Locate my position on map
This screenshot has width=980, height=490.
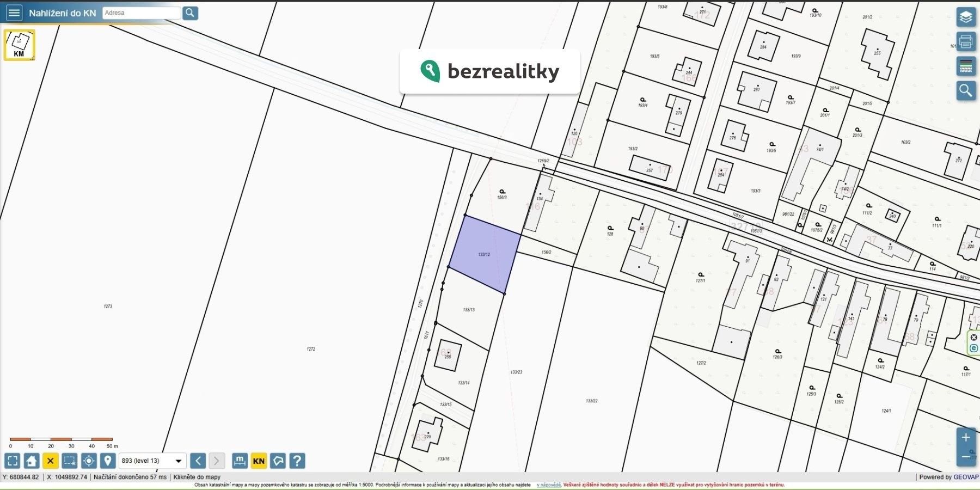tap(89, 461)
